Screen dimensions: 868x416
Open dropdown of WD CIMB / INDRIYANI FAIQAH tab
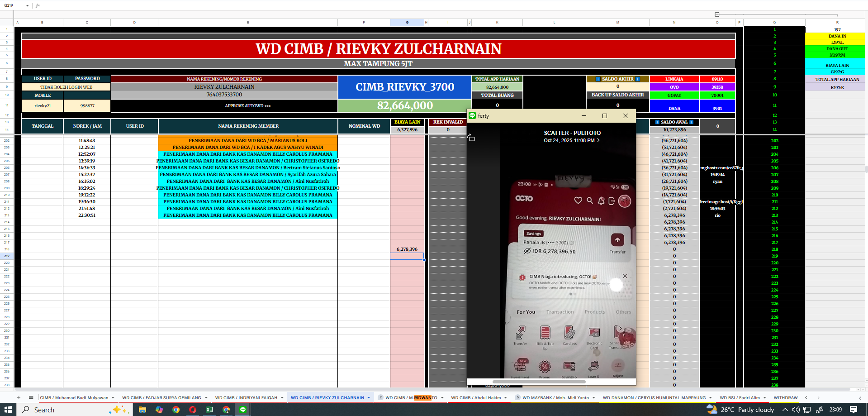[282, 398]
